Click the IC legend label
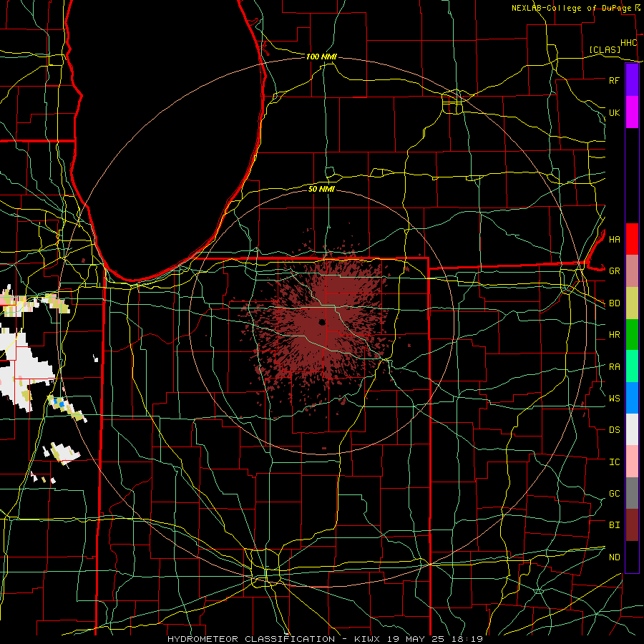Screen dimensions: 644x644 point(615,462)
